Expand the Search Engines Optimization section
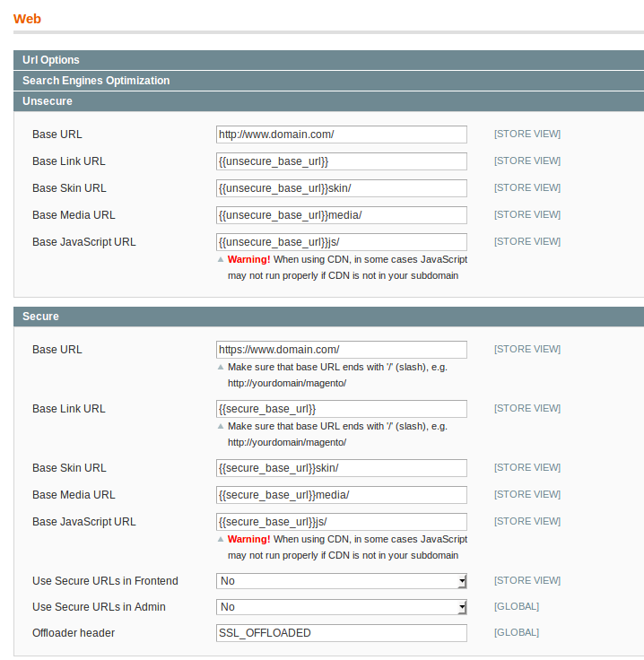 coord(96,81)
